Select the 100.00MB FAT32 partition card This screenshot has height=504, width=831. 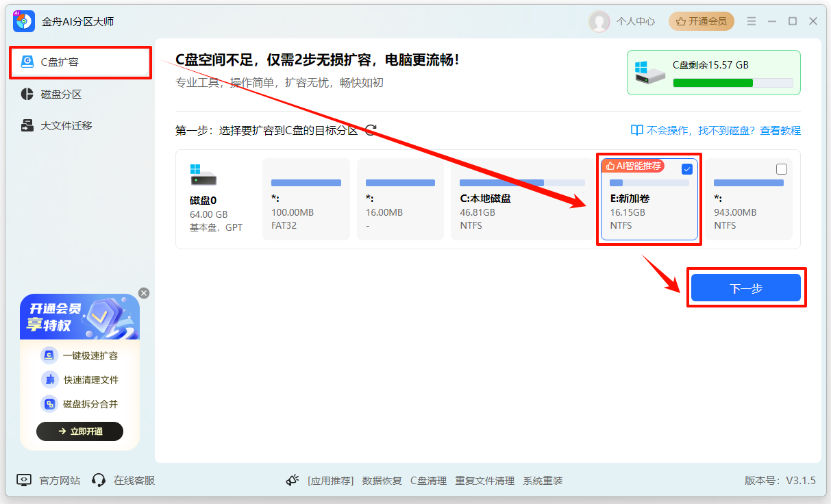click(306, 199)
